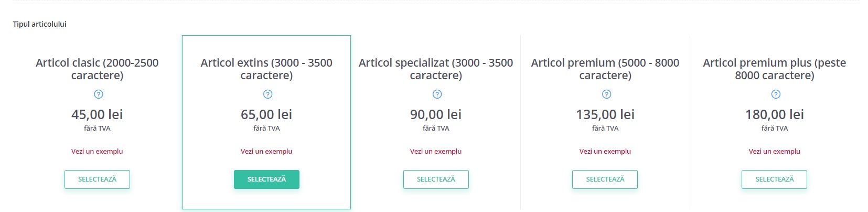
Task: View example for Articol specializat
Action: coord(436,151)
